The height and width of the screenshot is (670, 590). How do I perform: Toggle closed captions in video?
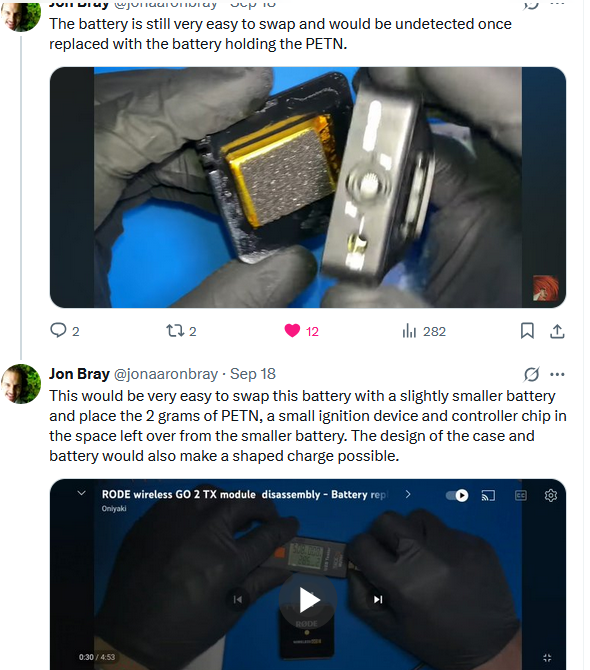(520, 495)
